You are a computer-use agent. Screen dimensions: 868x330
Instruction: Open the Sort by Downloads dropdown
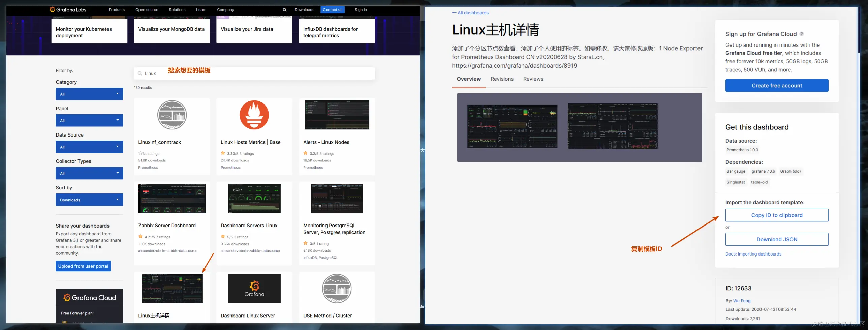89,200
